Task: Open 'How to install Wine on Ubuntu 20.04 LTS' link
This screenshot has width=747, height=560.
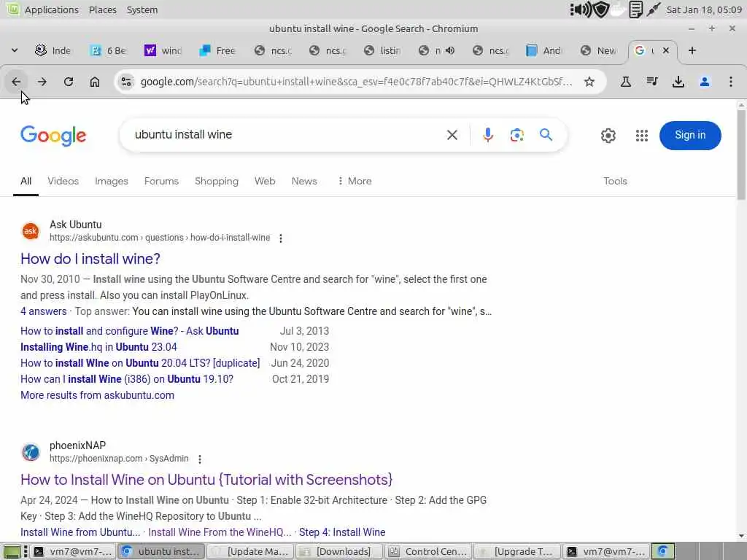Action: (x=140, y=363)
